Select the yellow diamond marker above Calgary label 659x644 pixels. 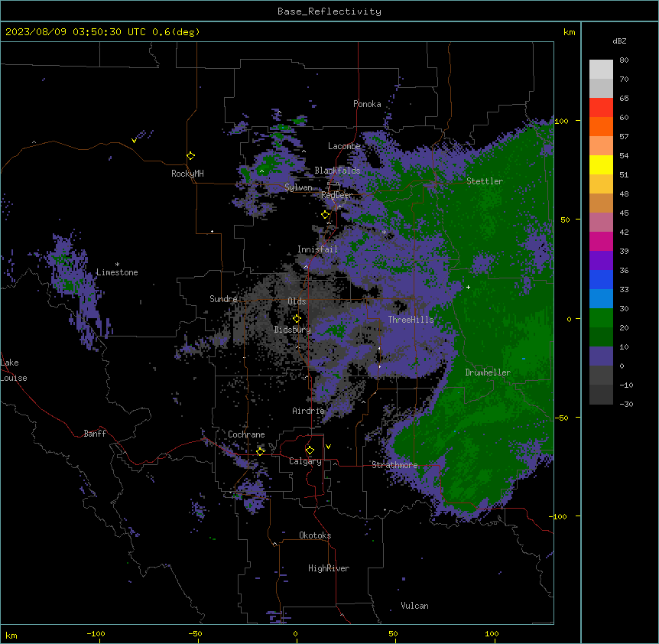click(310, 450)
